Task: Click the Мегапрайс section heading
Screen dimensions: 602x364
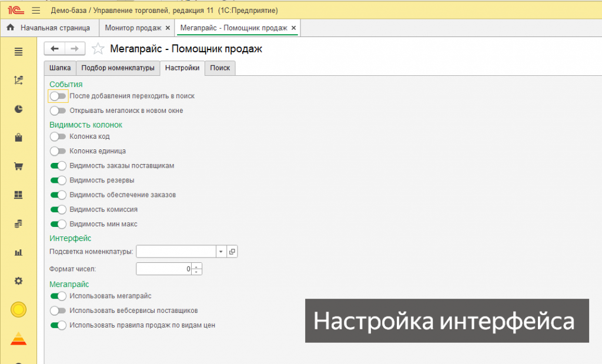Action: tap(69, 284)
